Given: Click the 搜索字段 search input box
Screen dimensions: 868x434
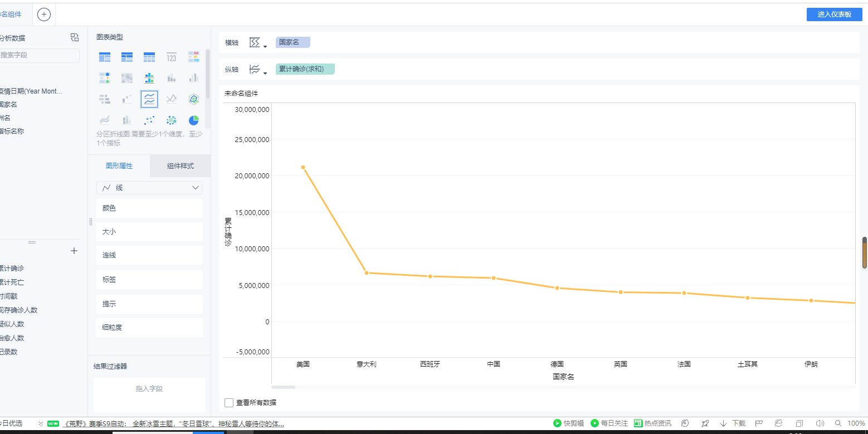Looking at the screenshot, I should point(39,55).
